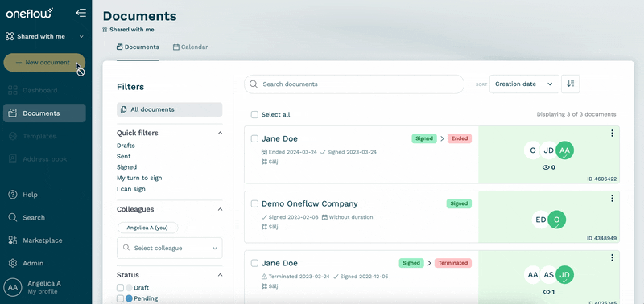
Task: Check the Pending status checkbox
Action: (x=120, y=298)
